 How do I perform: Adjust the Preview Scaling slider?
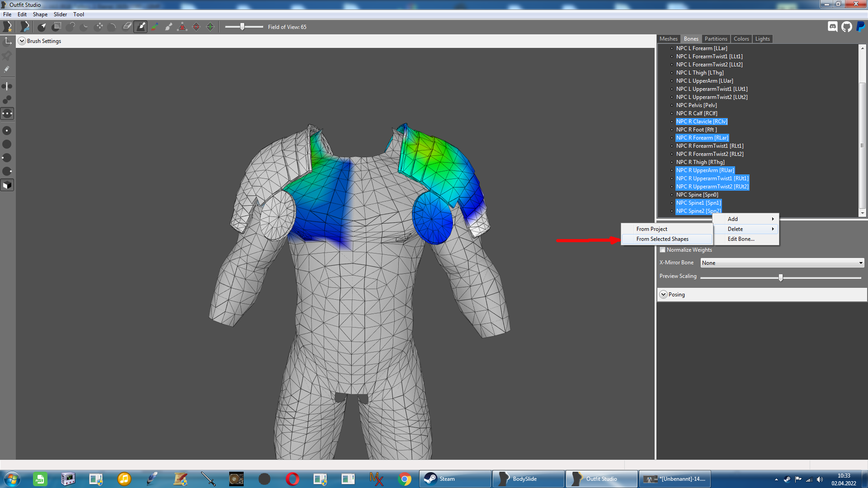(x=781, y=277)
